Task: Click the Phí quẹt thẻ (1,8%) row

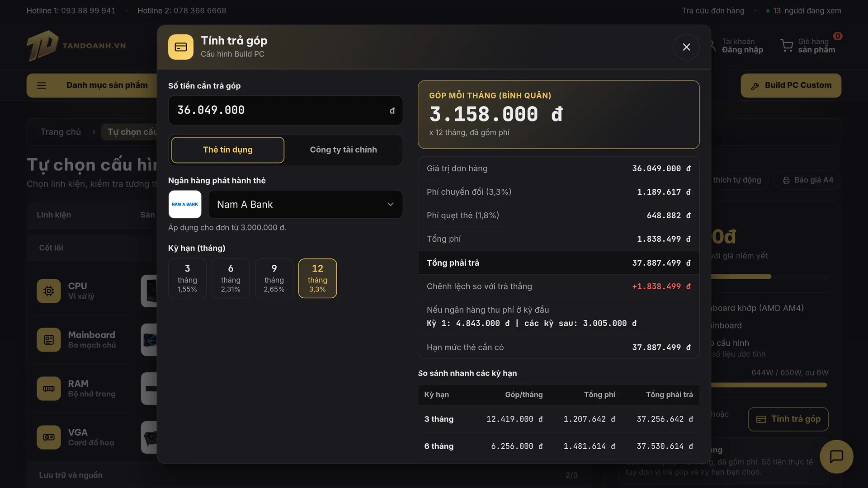Action: coord(558,216)
